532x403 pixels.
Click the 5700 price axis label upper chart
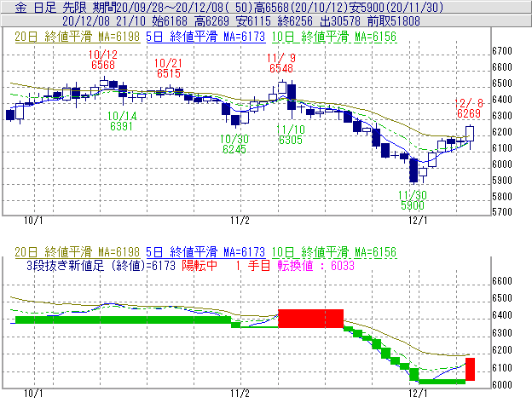(x=502, y=212)
